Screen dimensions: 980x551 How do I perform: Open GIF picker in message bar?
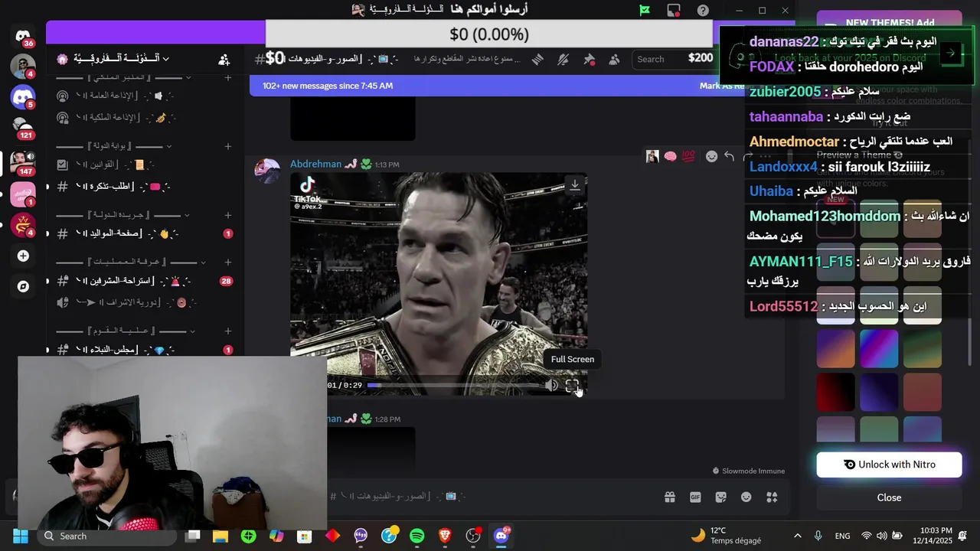(x=695, y=497)
